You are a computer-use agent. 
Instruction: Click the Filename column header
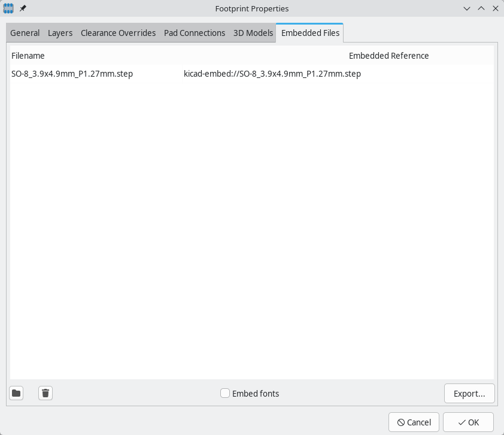pyautogui.click(x=28, y=56)
